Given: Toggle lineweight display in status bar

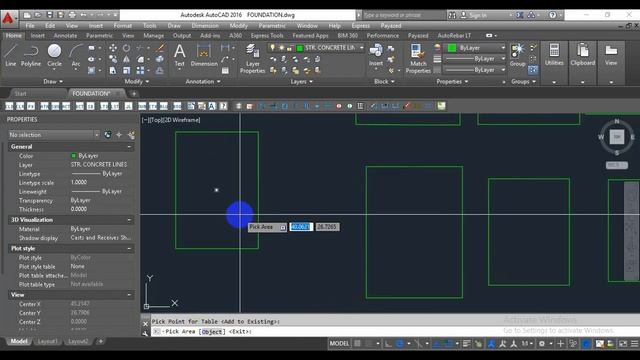Looking at the screenshot, I should point(467,344).
